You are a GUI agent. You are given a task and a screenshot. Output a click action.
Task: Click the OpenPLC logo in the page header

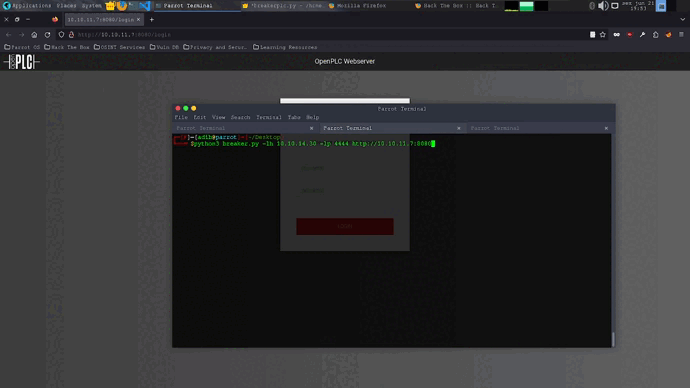[x=22, y=62]
